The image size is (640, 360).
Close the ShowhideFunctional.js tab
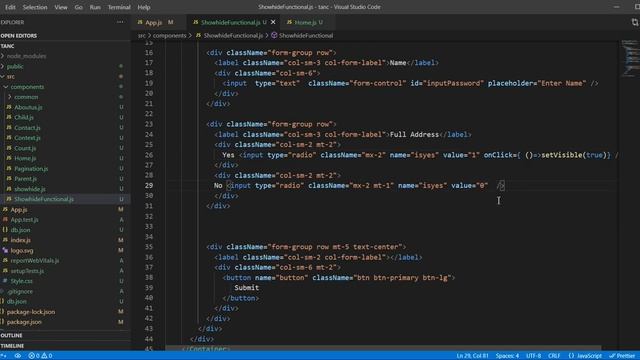[273, 22]
